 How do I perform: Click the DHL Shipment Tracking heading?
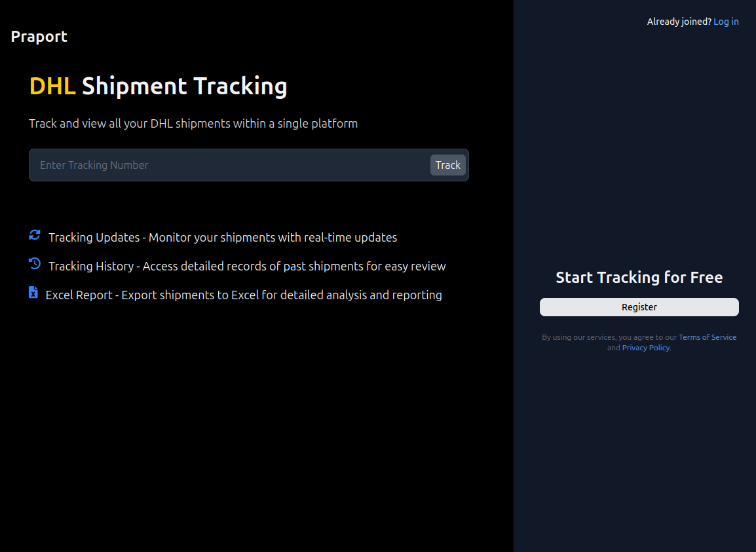tap(159, 86)
